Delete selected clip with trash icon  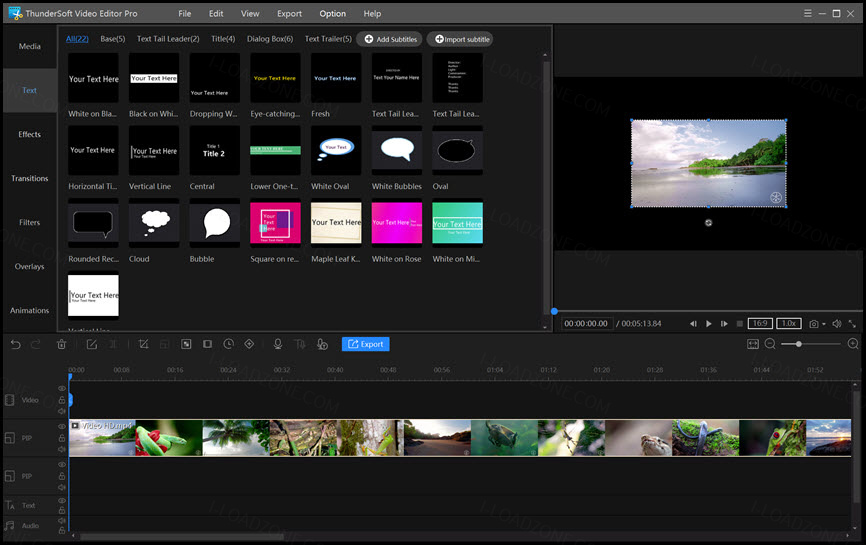(x=61, y=345)
